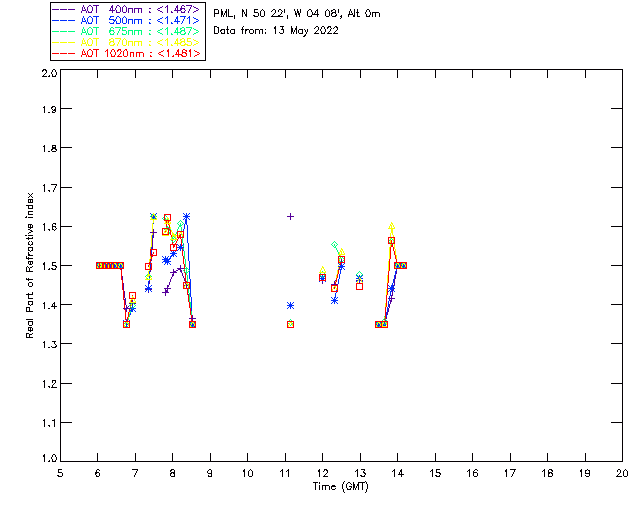Image resolution: width=640 pixels, height=512 pixels.
Task: Click the 11 x-axis tick label
Action: (285, 473)
